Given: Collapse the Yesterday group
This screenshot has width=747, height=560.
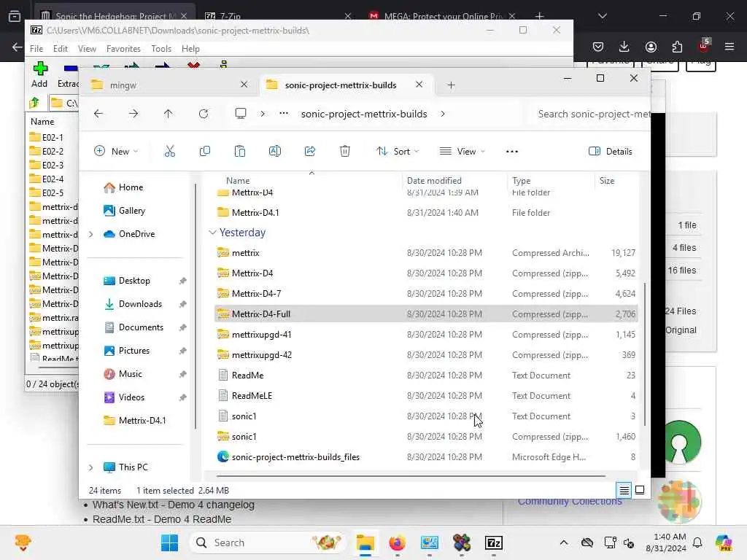Looking at the screenshot, I should click(212, 233).
